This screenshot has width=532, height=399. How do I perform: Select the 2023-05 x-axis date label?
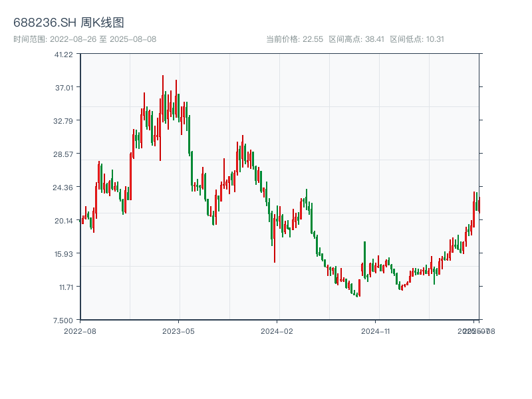(178, 331)
